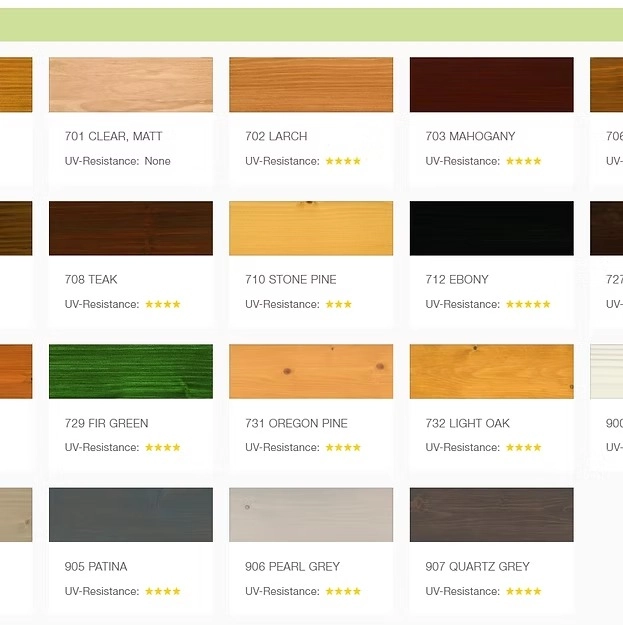Click the 702 Larch UV-Resistance star rating

coord(342,161)
